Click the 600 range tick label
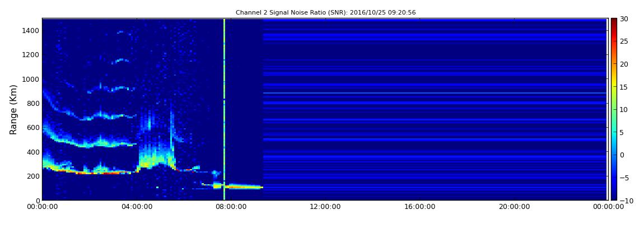The image size is (644, 228). [33, 127]
